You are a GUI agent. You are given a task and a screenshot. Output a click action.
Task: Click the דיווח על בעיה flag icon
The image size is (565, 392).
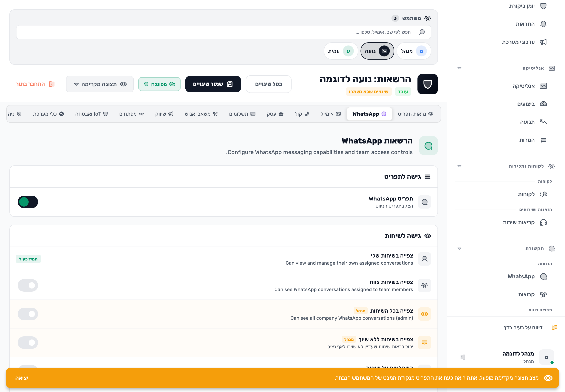pos(554,328)
